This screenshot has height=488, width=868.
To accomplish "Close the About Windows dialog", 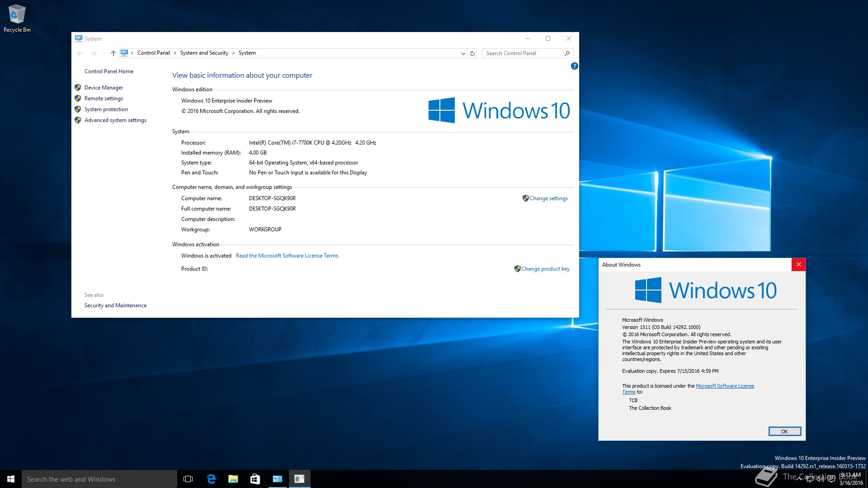I will click(798, 265).
